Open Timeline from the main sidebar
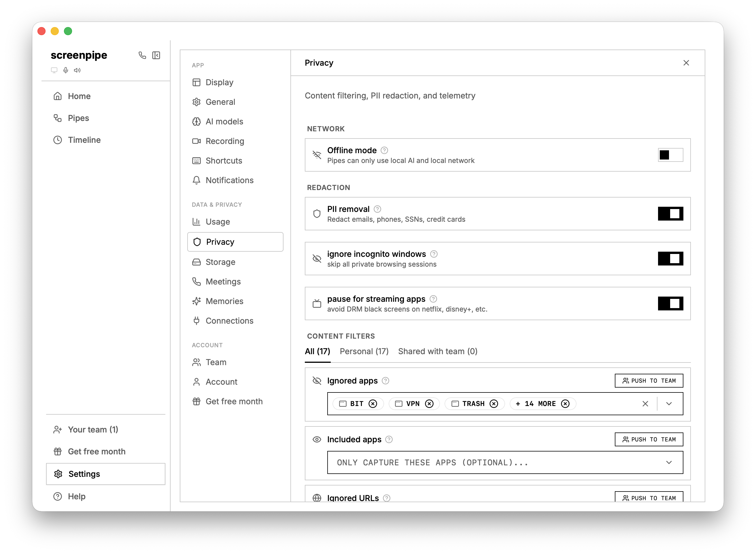 [84, 140]
